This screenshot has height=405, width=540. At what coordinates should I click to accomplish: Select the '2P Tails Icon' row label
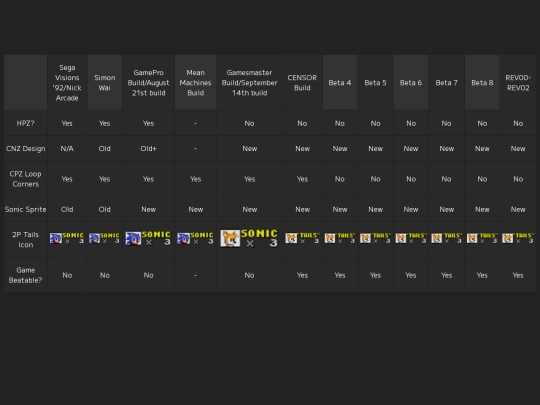25,239
